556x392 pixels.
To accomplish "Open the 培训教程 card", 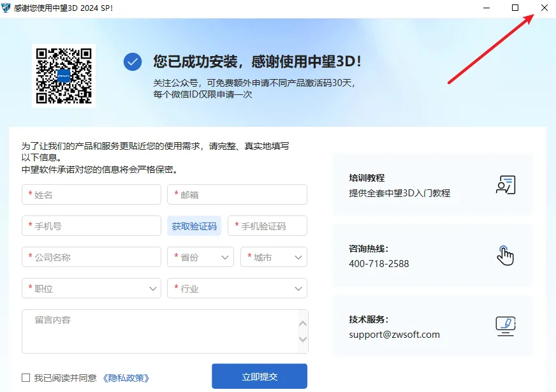I will 433,185.
